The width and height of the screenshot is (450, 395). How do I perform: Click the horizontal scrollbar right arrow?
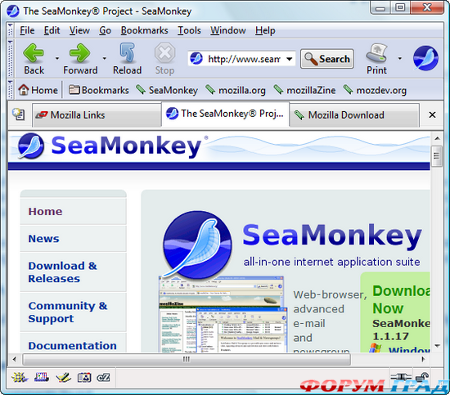pyautogui.click(x=423, y=359)
